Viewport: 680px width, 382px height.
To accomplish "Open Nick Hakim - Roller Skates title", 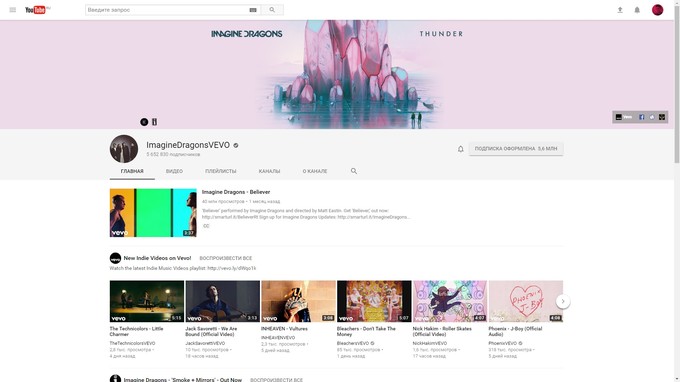I will pos(442,331).
